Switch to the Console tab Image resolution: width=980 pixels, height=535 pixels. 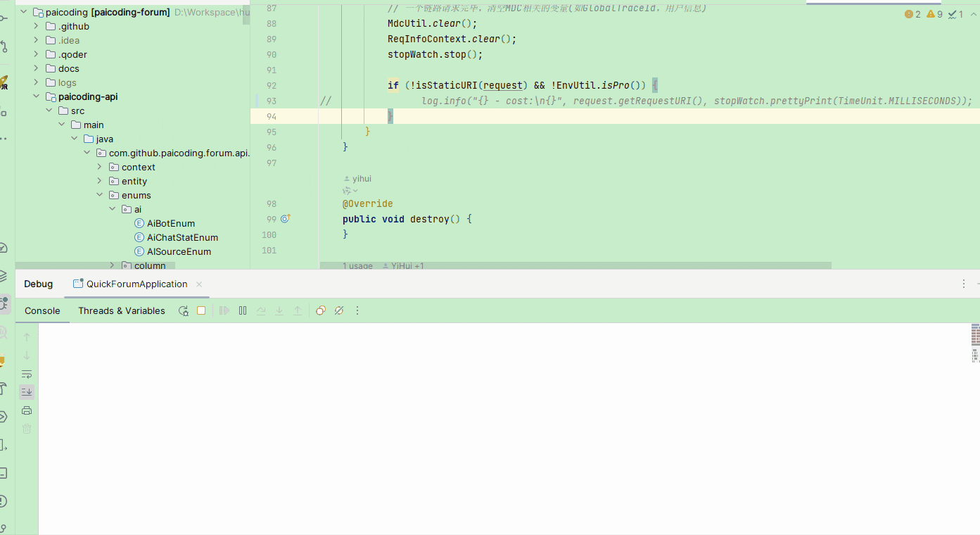coord(42,310)
